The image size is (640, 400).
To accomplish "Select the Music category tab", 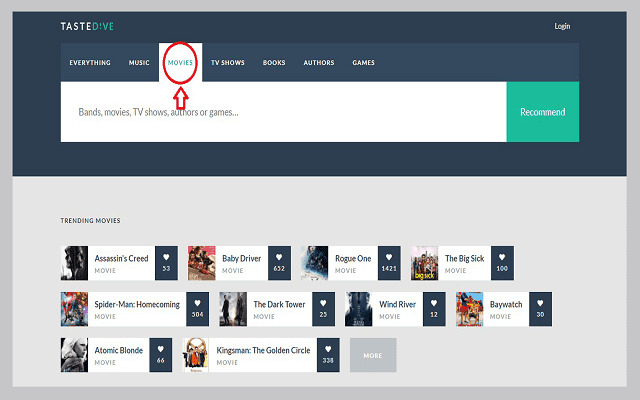I will (139, 63).
